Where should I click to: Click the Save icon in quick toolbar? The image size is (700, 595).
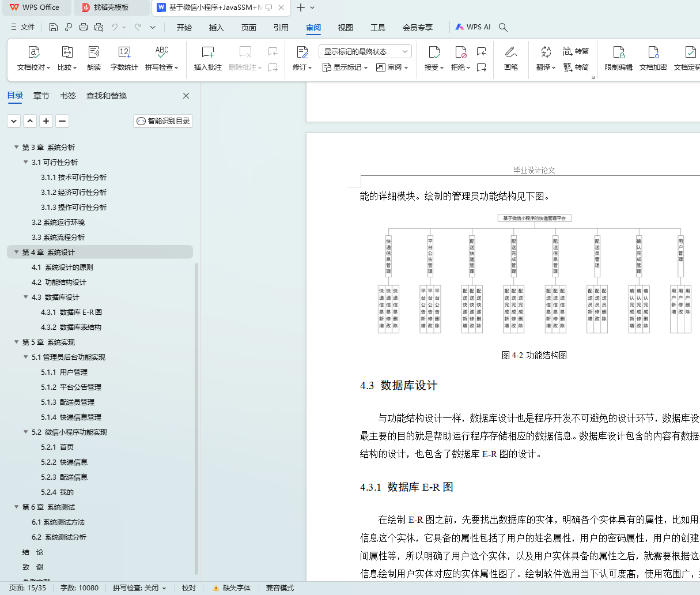[x=54, y=27]
